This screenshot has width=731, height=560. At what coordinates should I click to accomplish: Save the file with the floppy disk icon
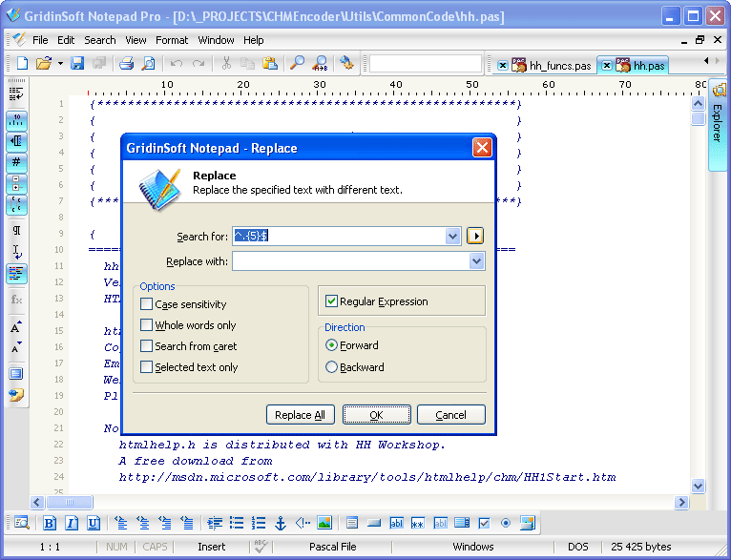(77, 63)
